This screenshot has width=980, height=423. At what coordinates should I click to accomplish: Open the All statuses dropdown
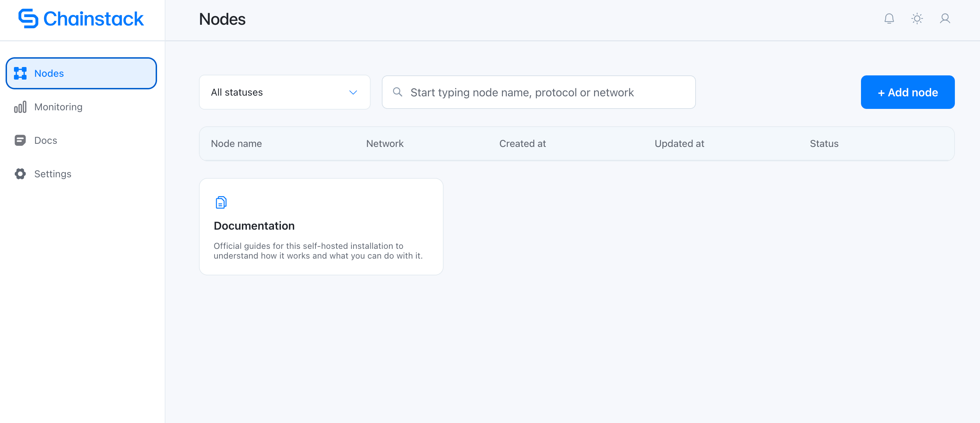coord(284,92)
